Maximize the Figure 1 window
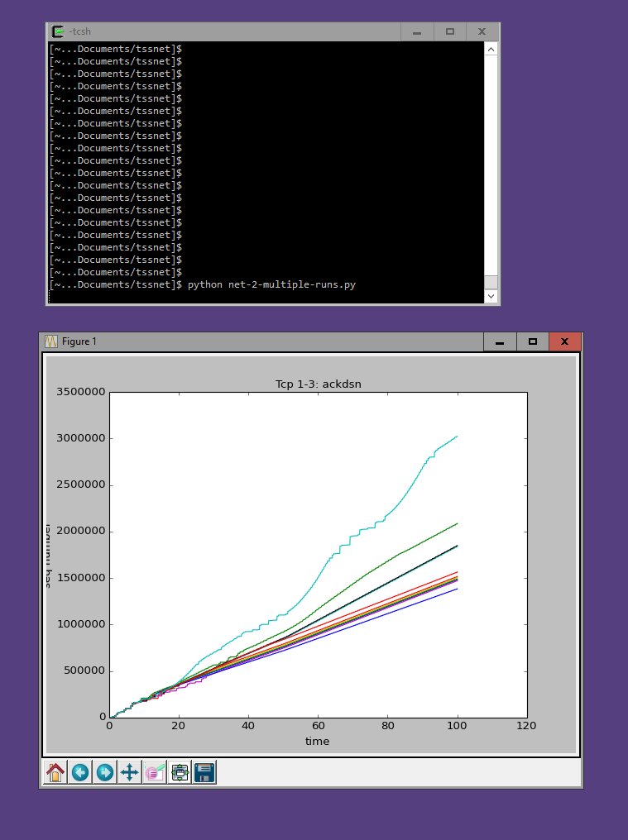The image size is (628, 840). (533, 341)
